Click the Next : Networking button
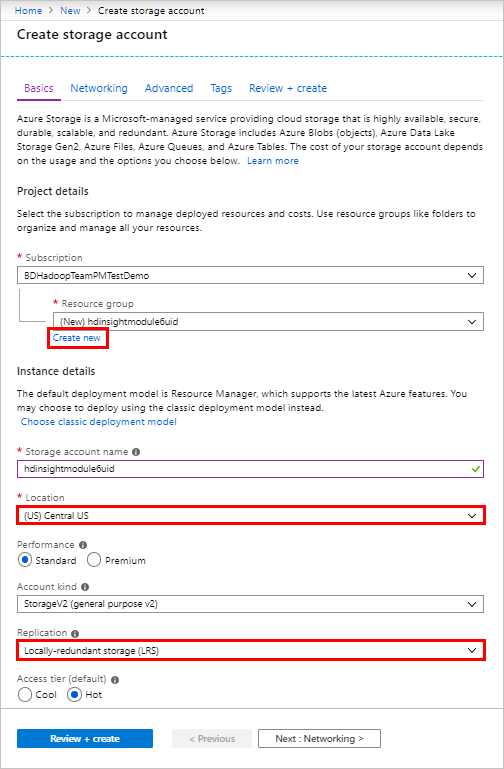The image size is (504, 769). pyautogui.click(x=319, y=739)
